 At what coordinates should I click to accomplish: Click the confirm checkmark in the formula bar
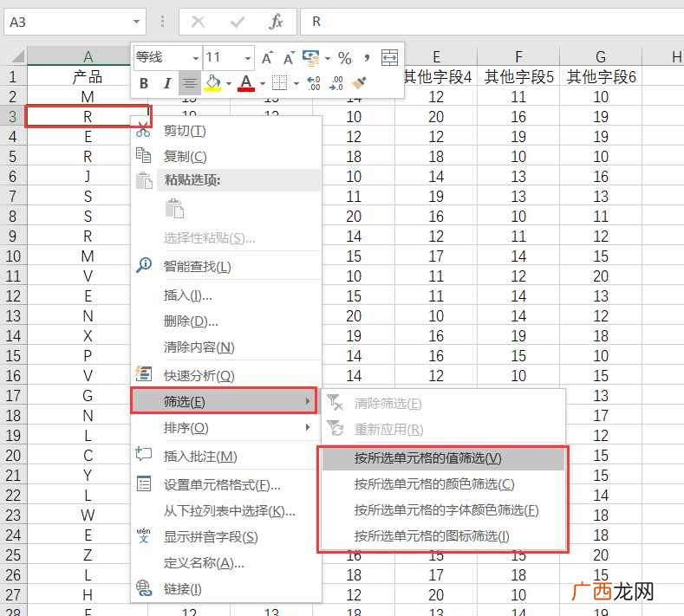click(238, 22)
